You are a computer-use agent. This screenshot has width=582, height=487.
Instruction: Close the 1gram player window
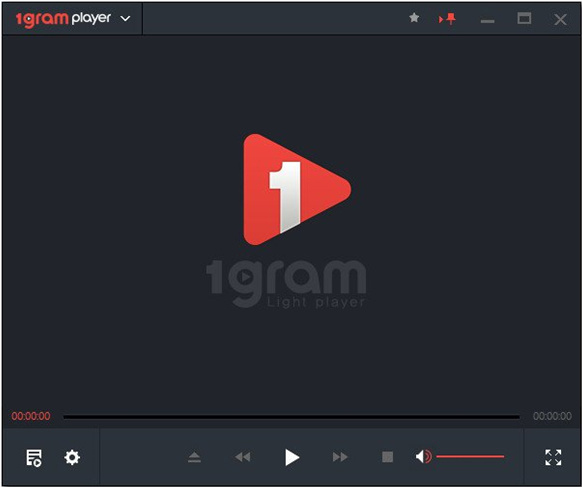pyautogui.click(x=560, y=19)
